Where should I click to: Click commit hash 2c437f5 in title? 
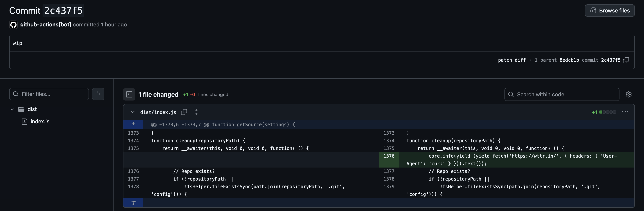(63, 11)
